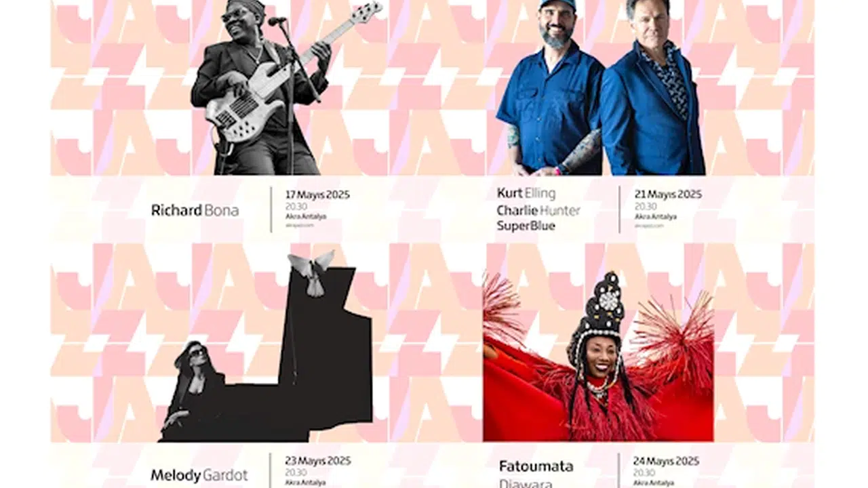Click the Kurt Elling name text
Image resolution: width=868 pixels, height=488 pixels.
tap(526, 193)
